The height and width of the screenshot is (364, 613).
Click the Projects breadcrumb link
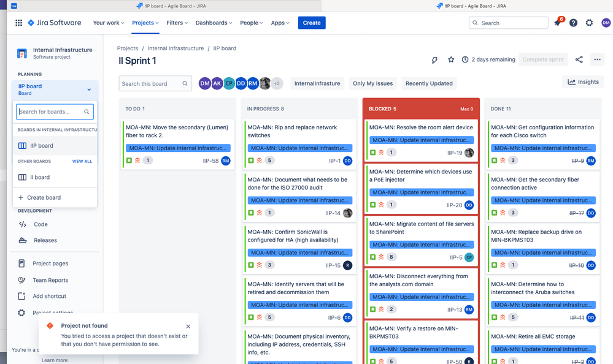(x=128, y=48)
